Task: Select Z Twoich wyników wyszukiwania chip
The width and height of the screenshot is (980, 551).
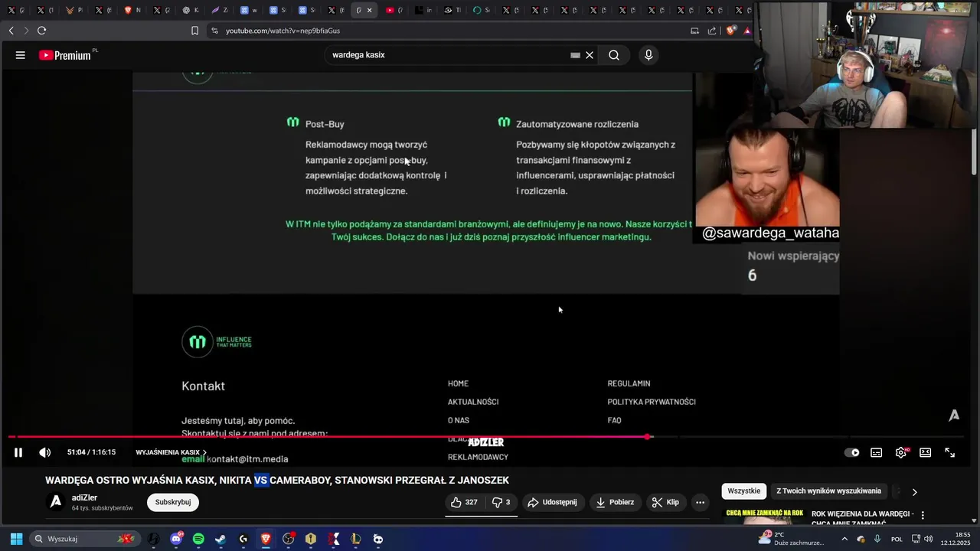Action: click(x=829, y=491)
